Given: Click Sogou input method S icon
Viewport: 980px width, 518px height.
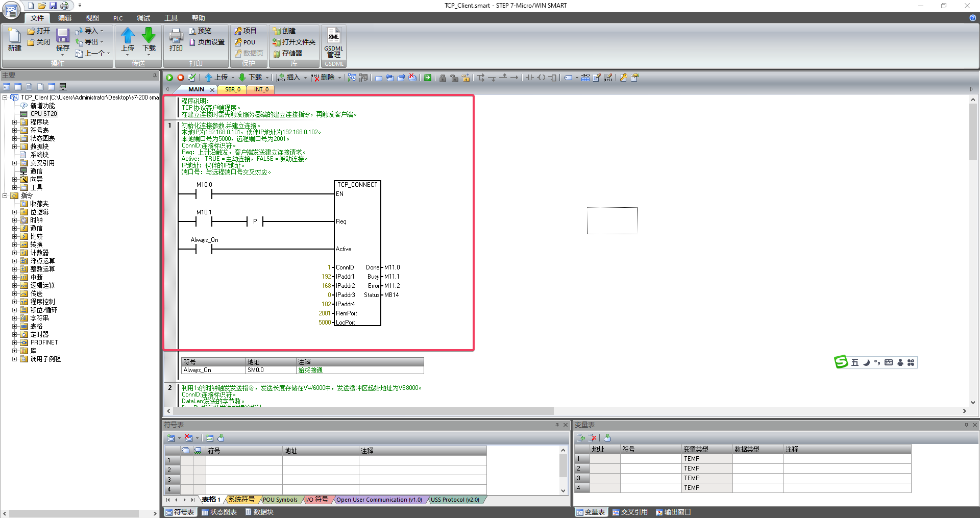Looking at the screenshot, I should click(x=841, y=362).
